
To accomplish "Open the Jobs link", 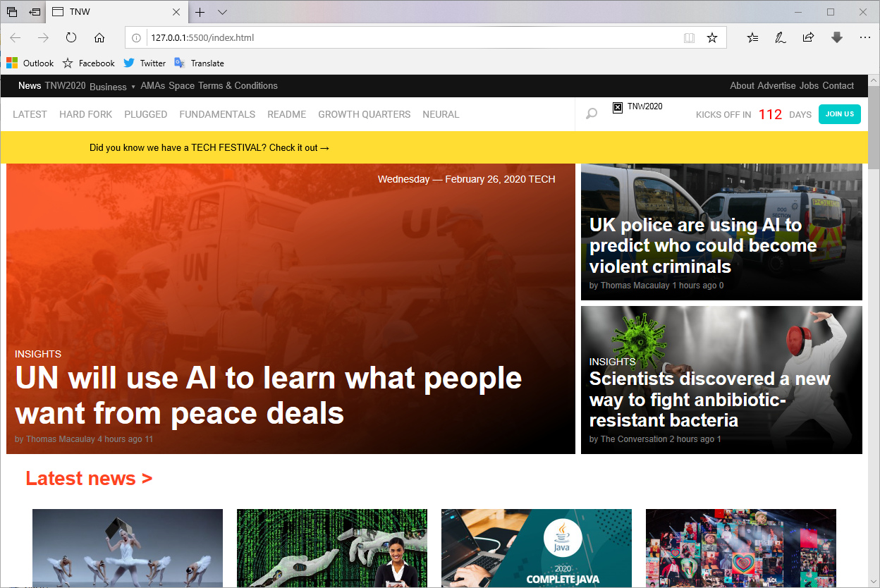I will [809, 86].
